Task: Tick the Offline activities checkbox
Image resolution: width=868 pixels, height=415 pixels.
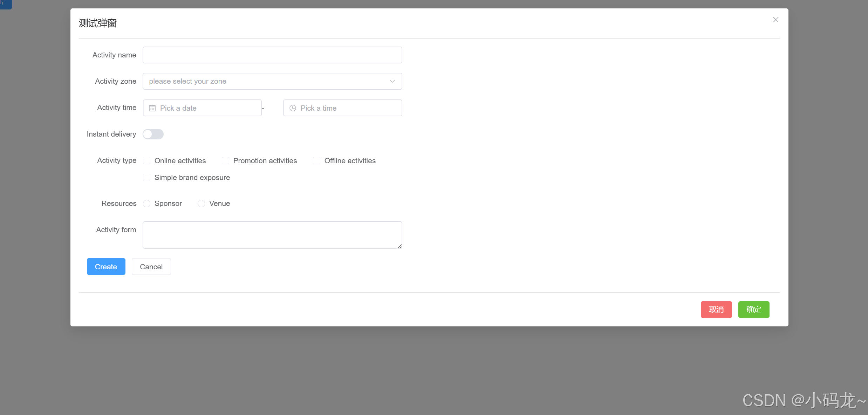Action: [x=317, y=161]
